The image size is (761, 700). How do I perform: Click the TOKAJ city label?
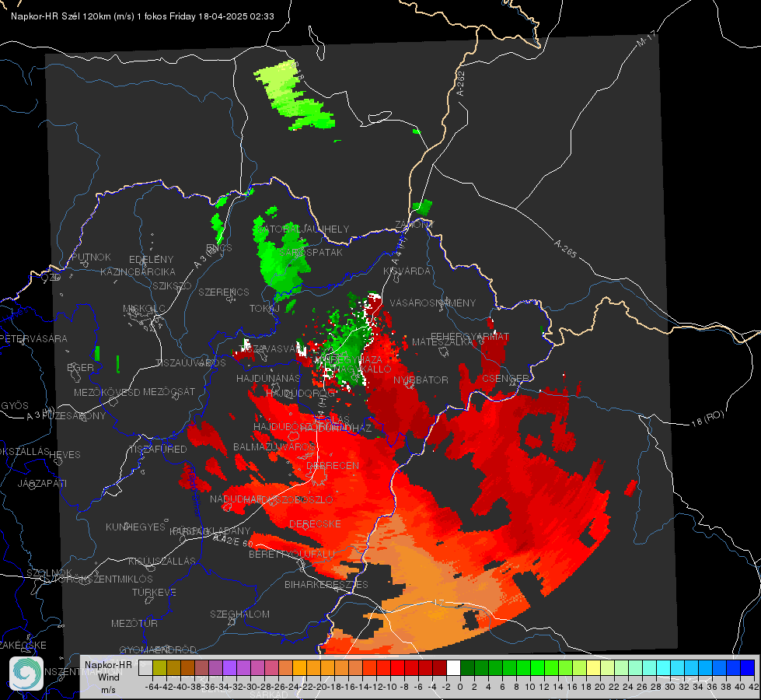(x=264, y=309)
